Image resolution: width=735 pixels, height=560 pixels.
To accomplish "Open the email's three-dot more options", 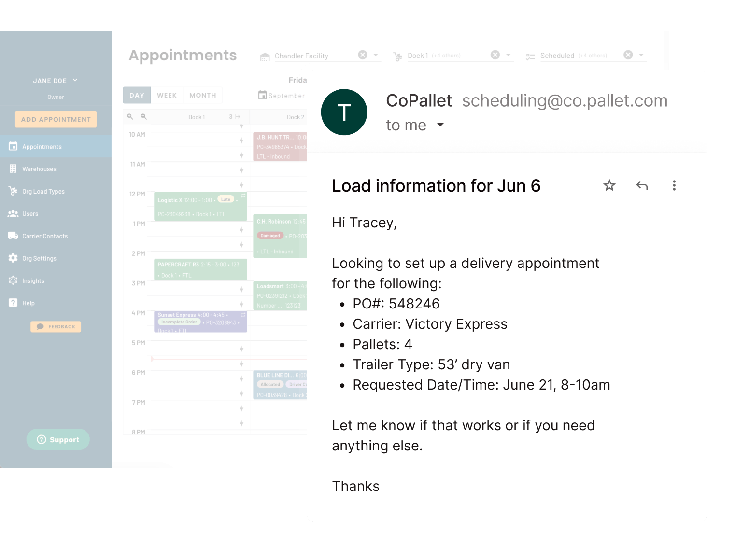I will click(674, 185).
